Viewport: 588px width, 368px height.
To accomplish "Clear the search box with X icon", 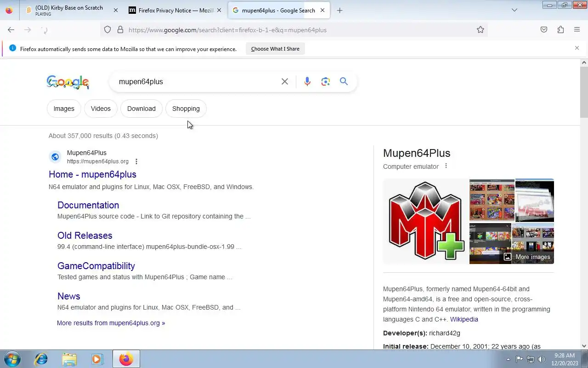I will pyautogui.click(x=285, y=81).
